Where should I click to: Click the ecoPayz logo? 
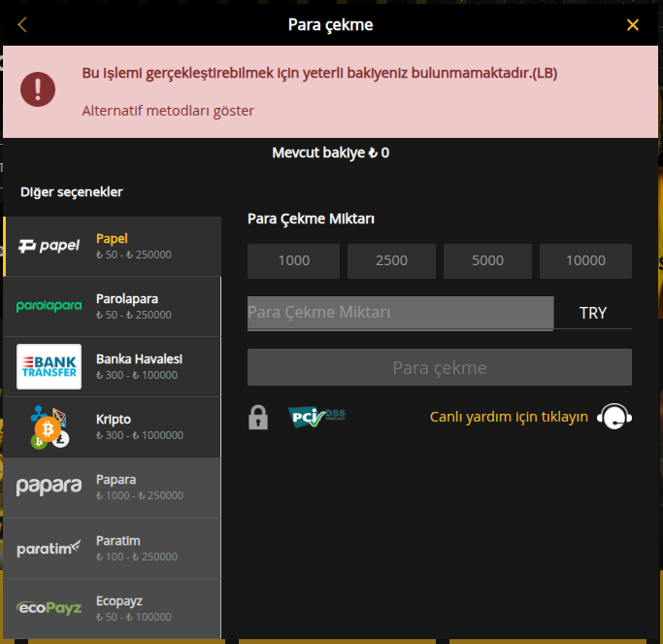pyautogui.click(x=49, y=608)
